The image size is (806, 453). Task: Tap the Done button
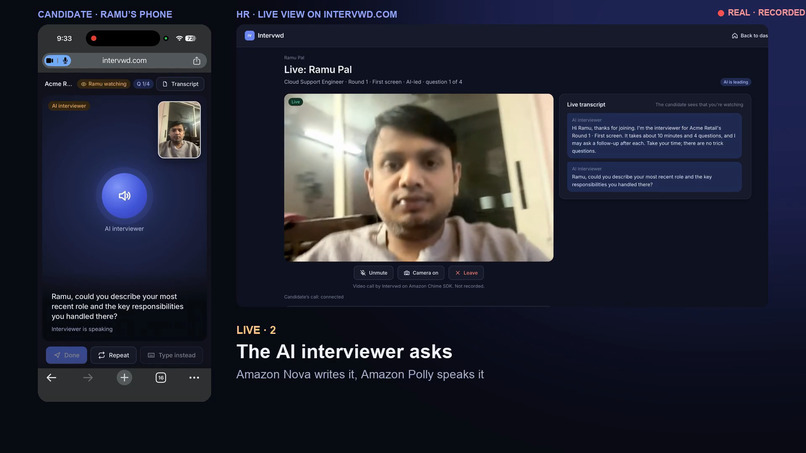point(67,355)
